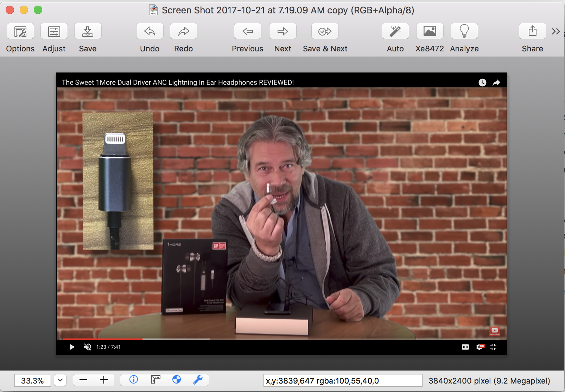Redo the last undone edit
This screenshot has height=392, width=565.
183,32
